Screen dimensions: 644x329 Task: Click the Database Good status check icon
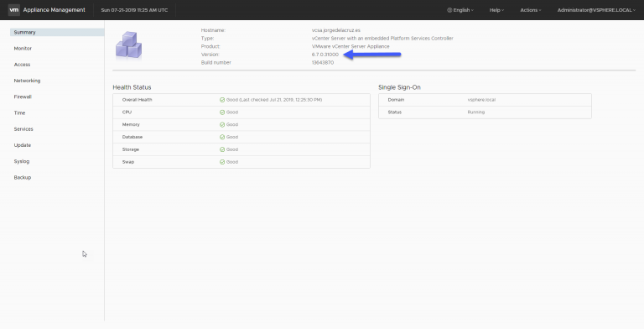pos(222,137)
